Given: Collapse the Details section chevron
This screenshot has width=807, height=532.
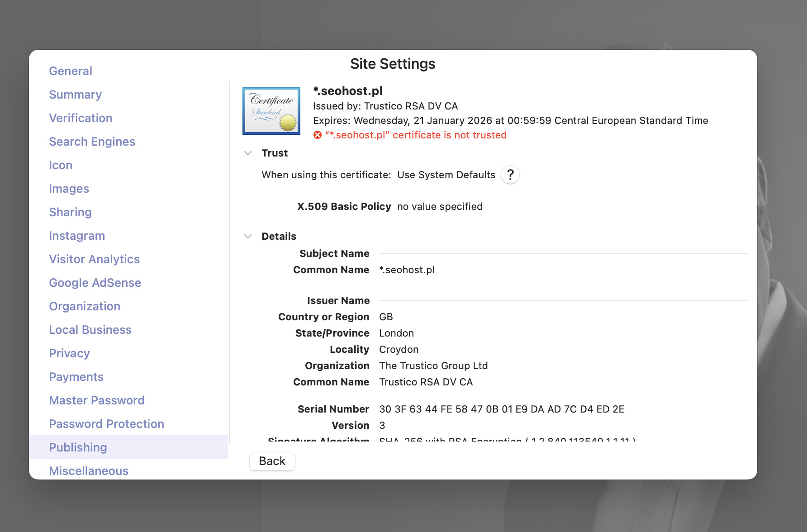Looking at the screenshot, I should coord(248,237).
